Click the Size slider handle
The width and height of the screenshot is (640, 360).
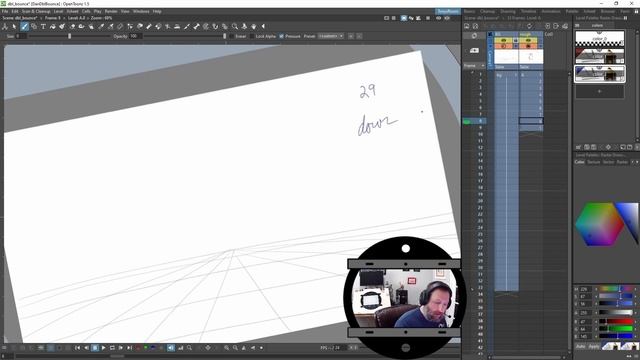(x=69, y=36)
